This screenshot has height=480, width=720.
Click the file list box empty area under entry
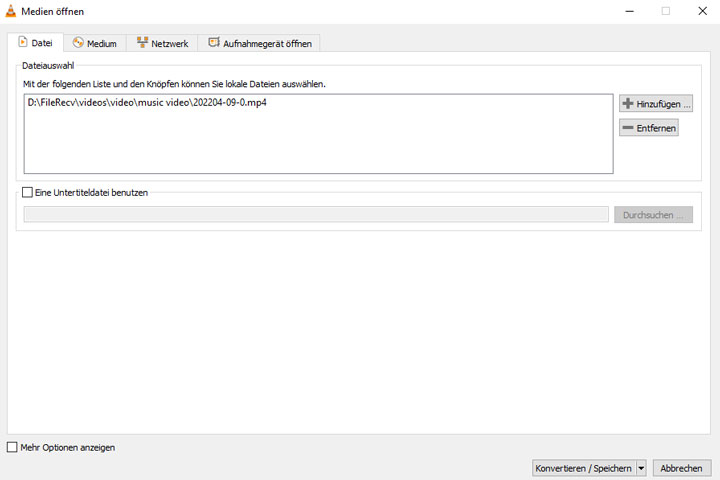click(318, 142)
